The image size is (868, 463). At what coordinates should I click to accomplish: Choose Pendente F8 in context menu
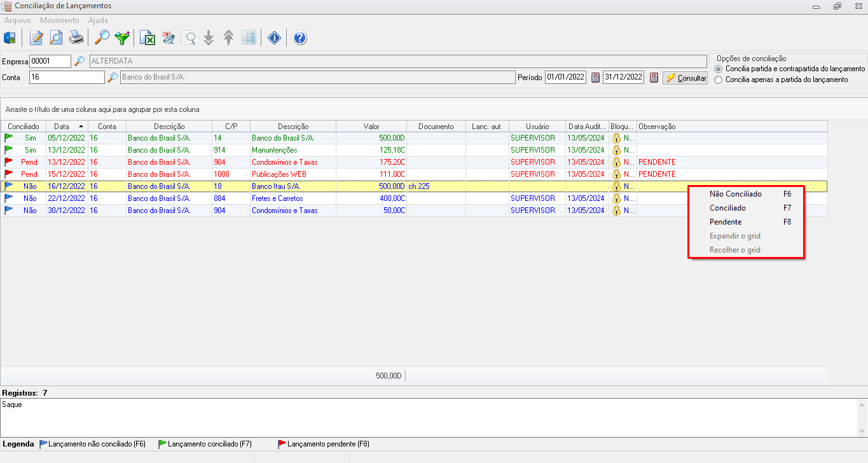(x=746, y=222)
